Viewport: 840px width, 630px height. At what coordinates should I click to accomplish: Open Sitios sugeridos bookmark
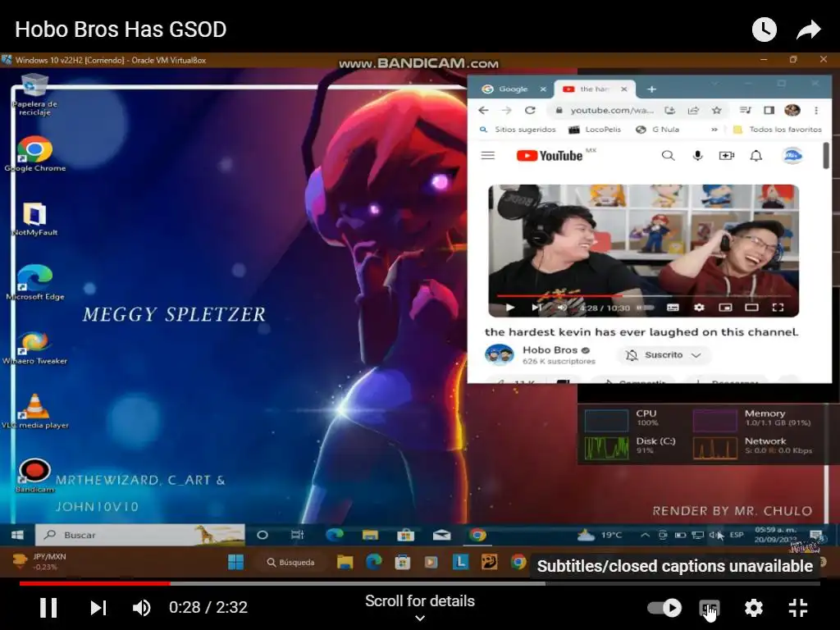point(518,130)
